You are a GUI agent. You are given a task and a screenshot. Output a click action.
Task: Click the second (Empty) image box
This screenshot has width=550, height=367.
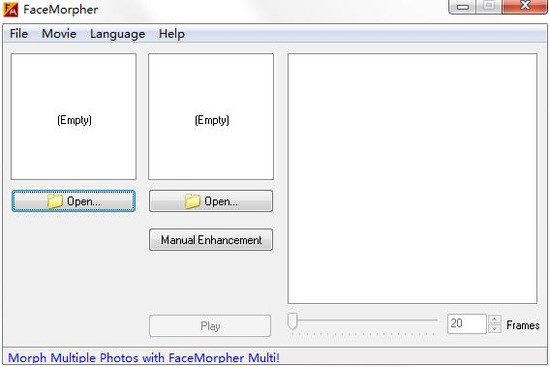211,116
